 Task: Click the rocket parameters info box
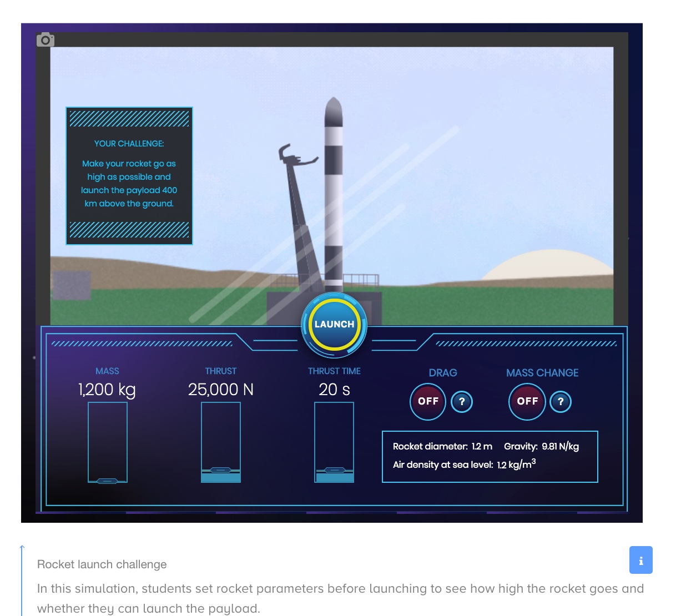tap(490, 456)
